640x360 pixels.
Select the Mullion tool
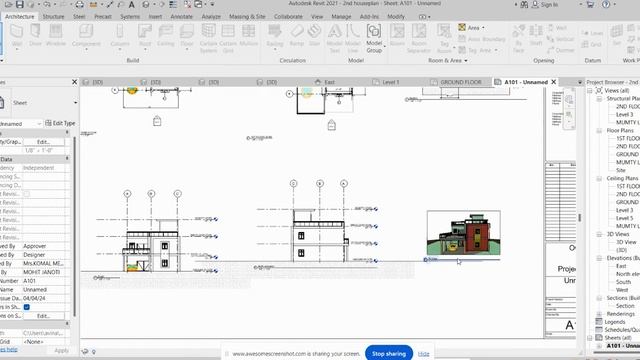point(249,35)
